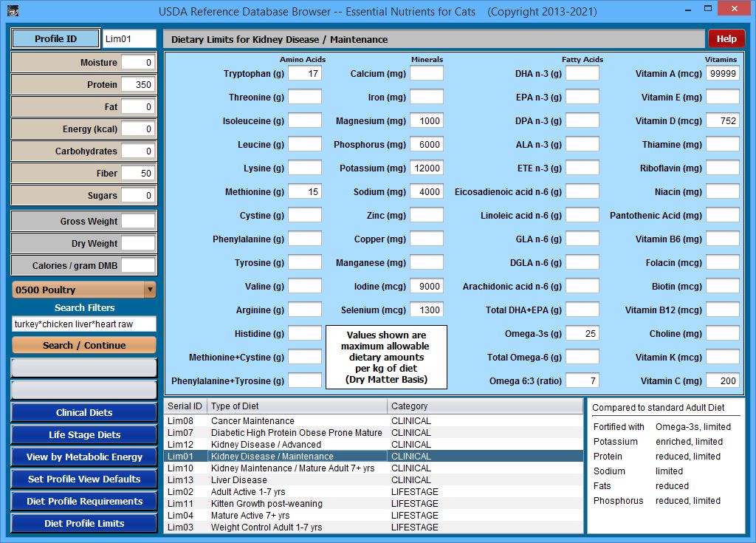Screen dimensions: 756x543
Task: Click the Profile ID button
Action: [55, 39]
